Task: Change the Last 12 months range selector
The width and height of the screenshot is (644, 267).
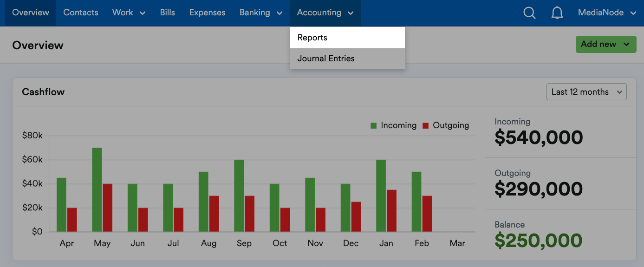Action: pos(586,92)
